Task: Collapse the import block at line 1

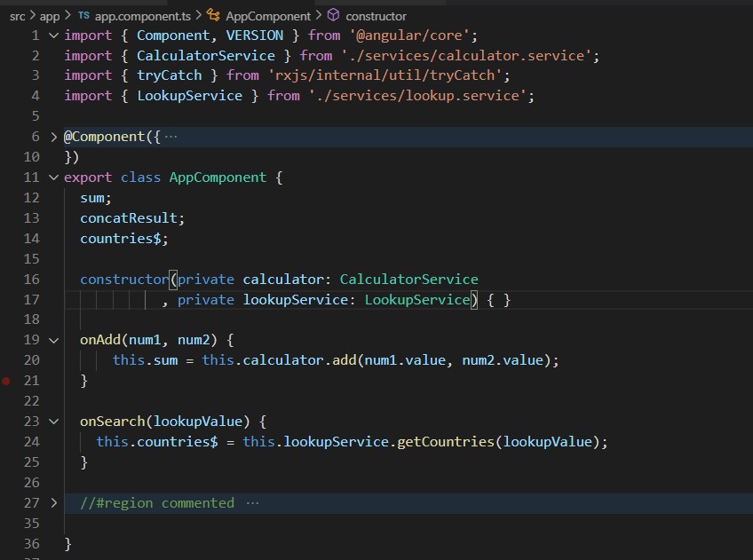Action: tap(54, 35)
